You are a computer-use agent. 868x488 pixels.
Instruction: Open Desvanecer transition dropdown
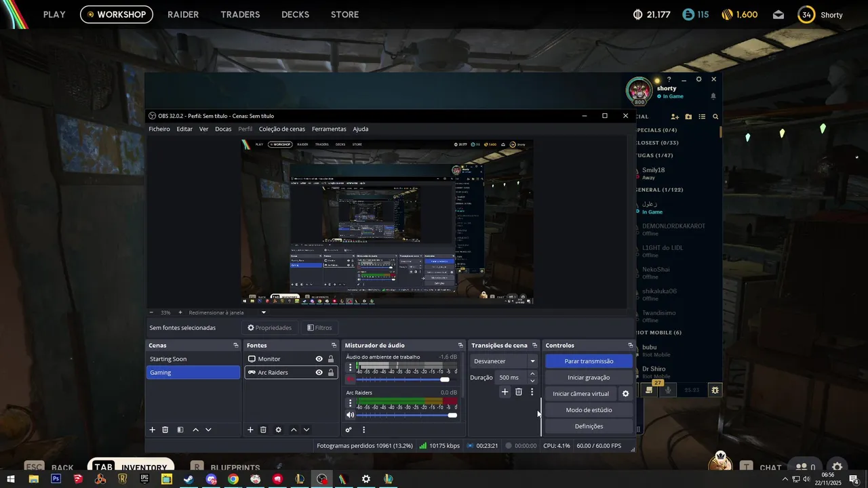click(x=505, y=361)
